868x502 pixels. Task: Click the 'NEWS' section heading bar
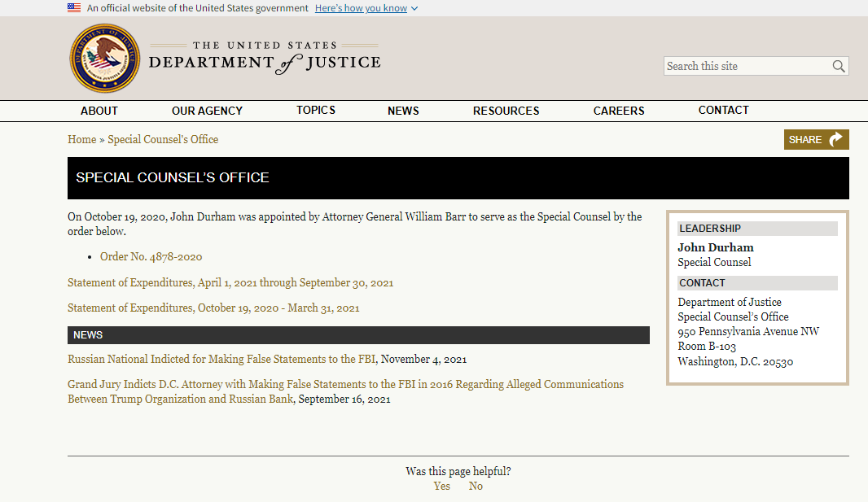tap(358, 335)
